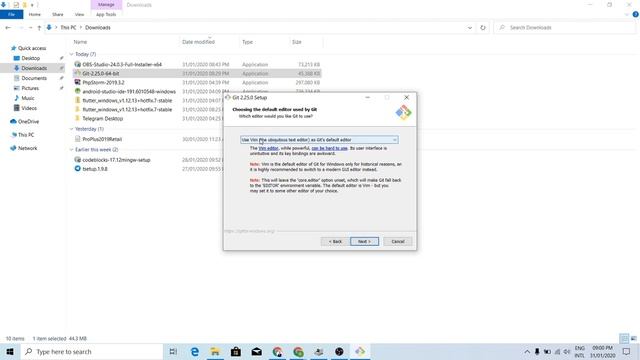The width and height of the screenshot is (640, 360).
Task: Open Videos in navigation pane
Action: [x=29, y=108]
